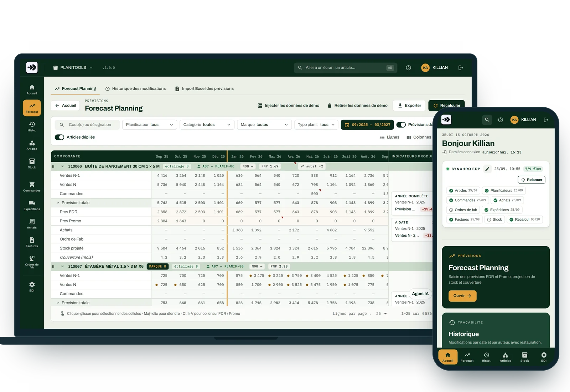The image size is (570, 392).
Task: Click the edit pencil beside Synchro ERP
Action: click(x=487, y=169)
